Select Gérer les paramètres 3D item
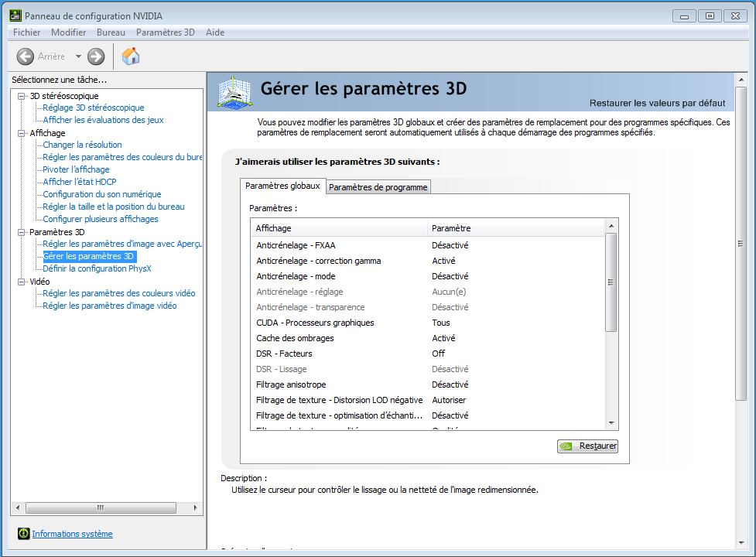 tap(89, 256)
